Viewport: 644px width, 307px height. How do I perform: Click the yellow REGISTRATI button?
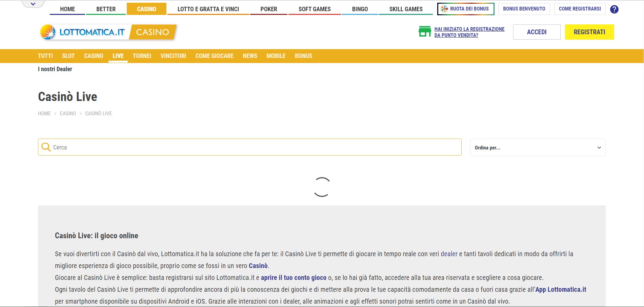[589, 32]
